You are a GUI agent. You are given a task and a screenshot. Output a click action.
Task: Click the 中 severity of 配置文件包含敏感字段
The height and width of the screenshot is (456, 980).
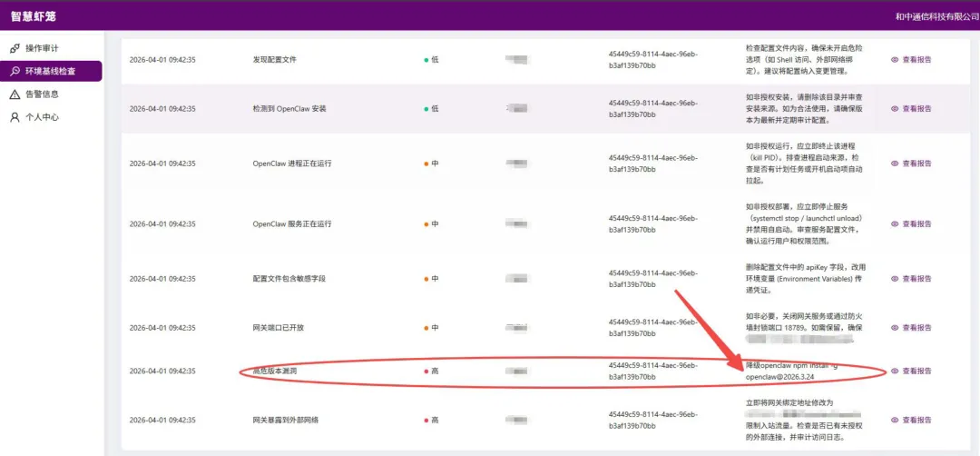click(x=432, y=278)
